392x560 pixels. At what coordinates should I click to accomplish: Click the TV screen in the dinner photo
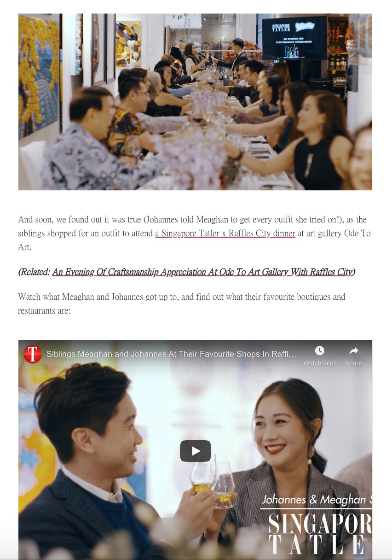[294, 38]
